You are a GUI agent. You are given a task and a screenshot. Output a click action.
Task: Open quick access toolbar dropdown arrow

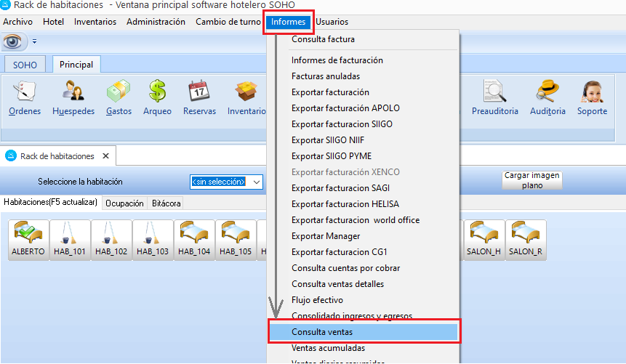coord(34,42)
